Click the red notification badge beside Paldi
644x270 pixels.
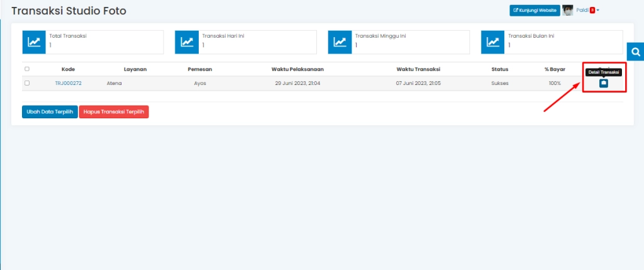pyautogui.click(x=592, y=10)
